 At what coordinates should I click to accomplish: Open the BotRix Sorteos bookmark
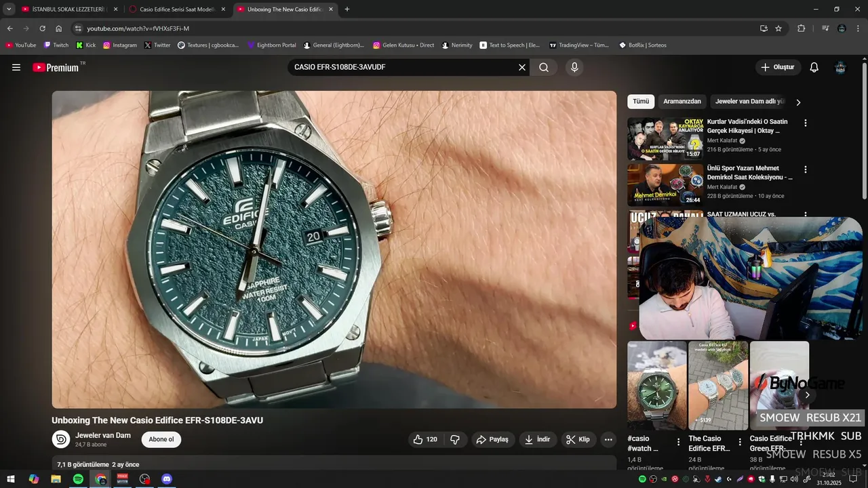click(643, 45)
